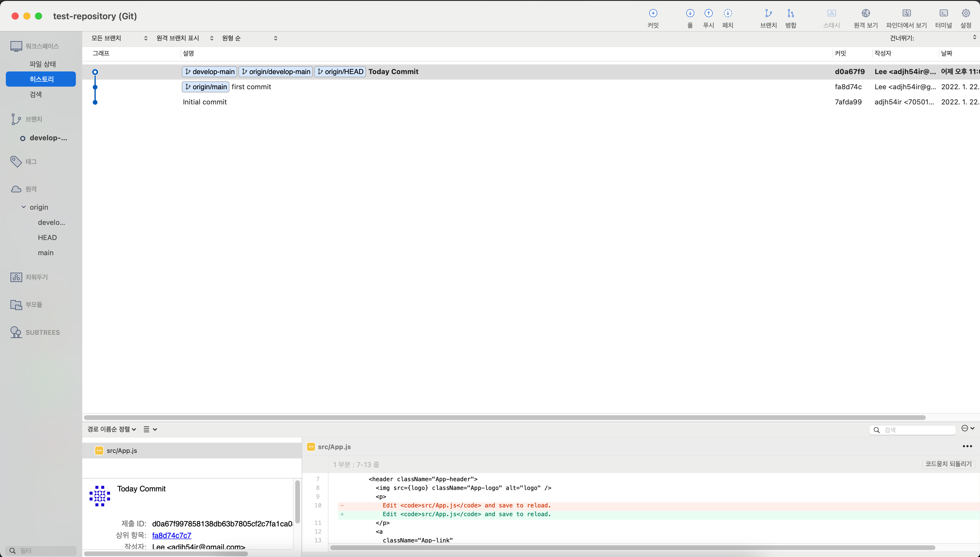Click the Reverse Hunk (코드뭉치 되돌리기) button
Image resolution: width=980 pixels, height=557 pixels.
coord(948,464)
